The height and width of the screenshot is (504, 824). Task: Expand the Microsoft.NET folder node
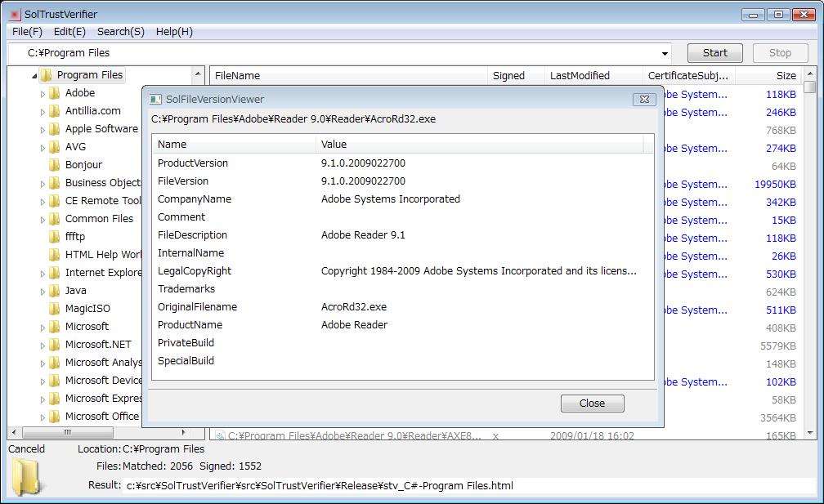pyautogui.click(x=43, y=346)
